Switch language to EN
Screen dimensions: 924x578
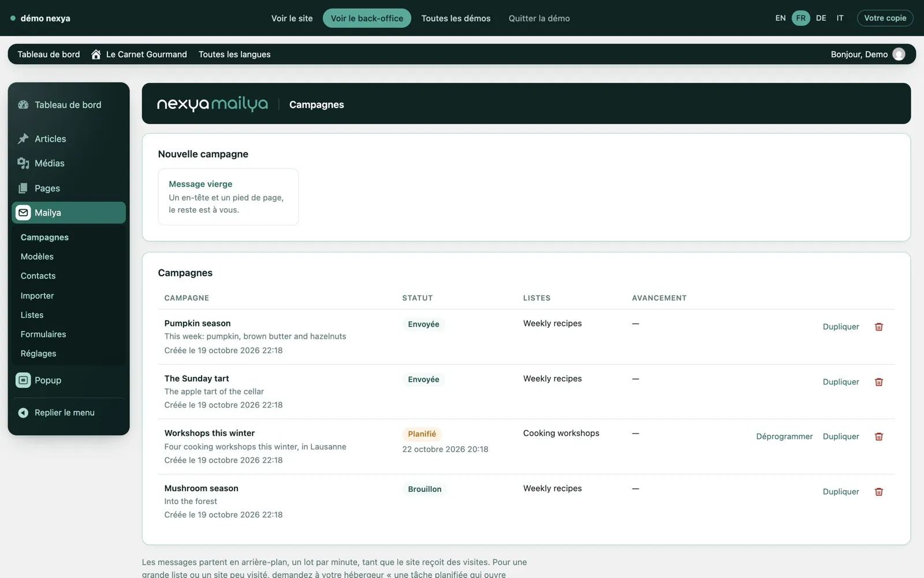tap(780, 18)
